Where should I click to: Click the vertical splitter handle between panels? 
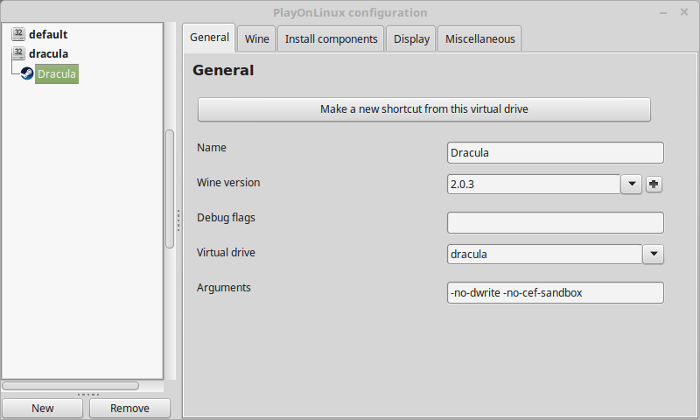179,220
